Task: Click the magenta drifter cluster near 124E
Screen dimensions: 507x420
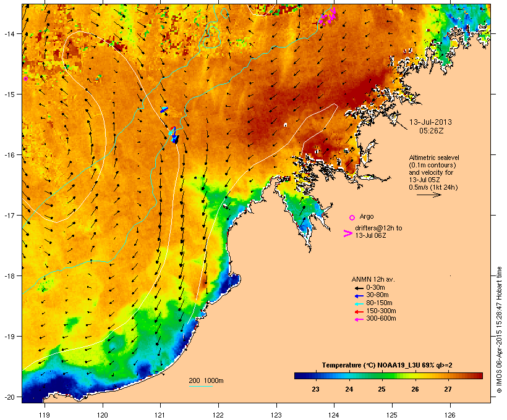Action: [x=328, y=16]
